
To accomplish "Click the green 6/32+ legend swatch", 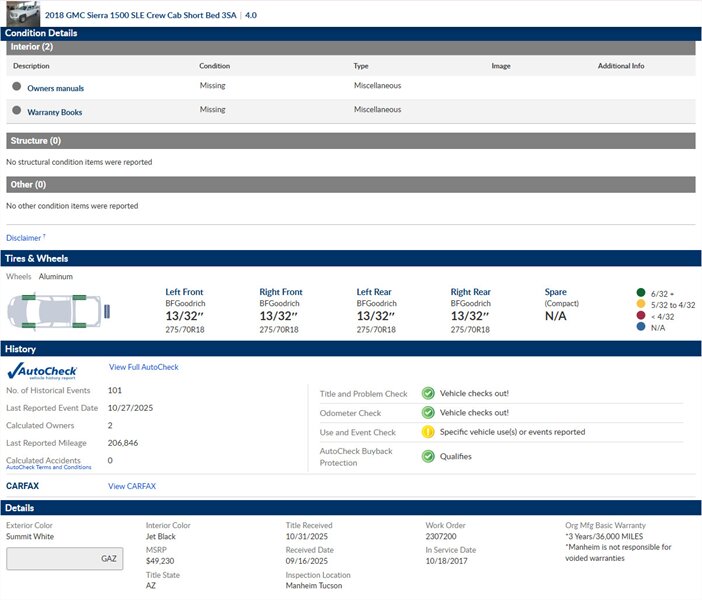I will tap(640, 292).
